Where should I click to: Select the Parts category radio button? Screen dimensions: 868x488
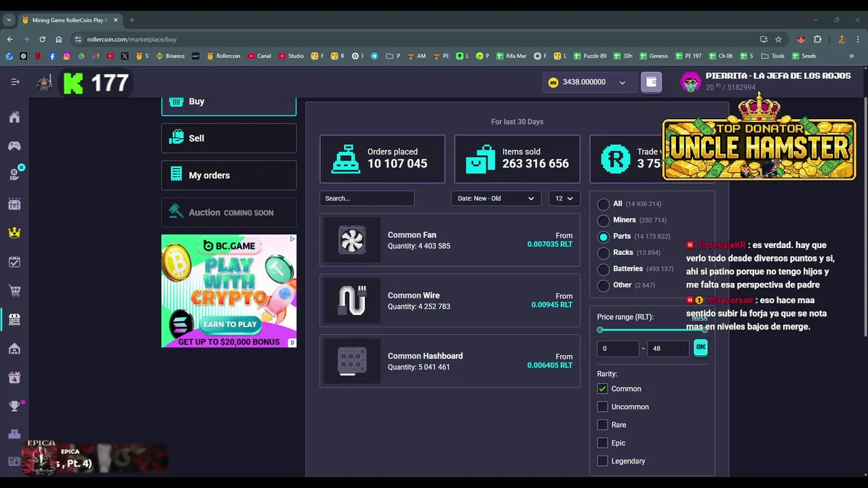(x=604, y=237)
